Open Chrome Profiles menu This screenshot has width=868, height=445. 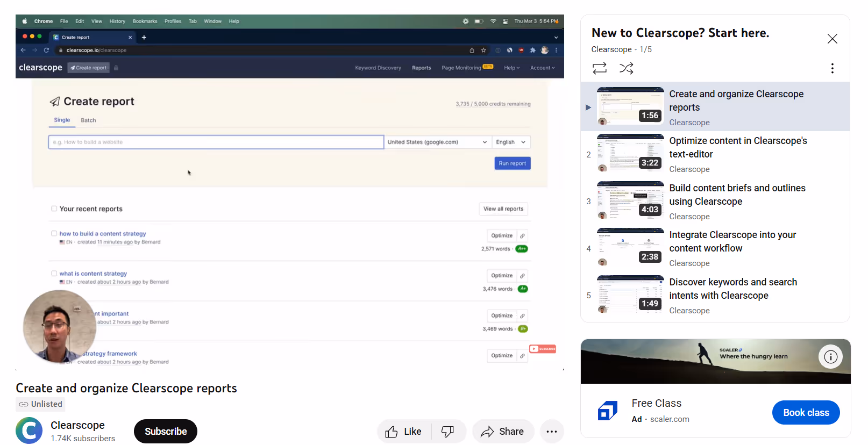[x=173, y=21]
